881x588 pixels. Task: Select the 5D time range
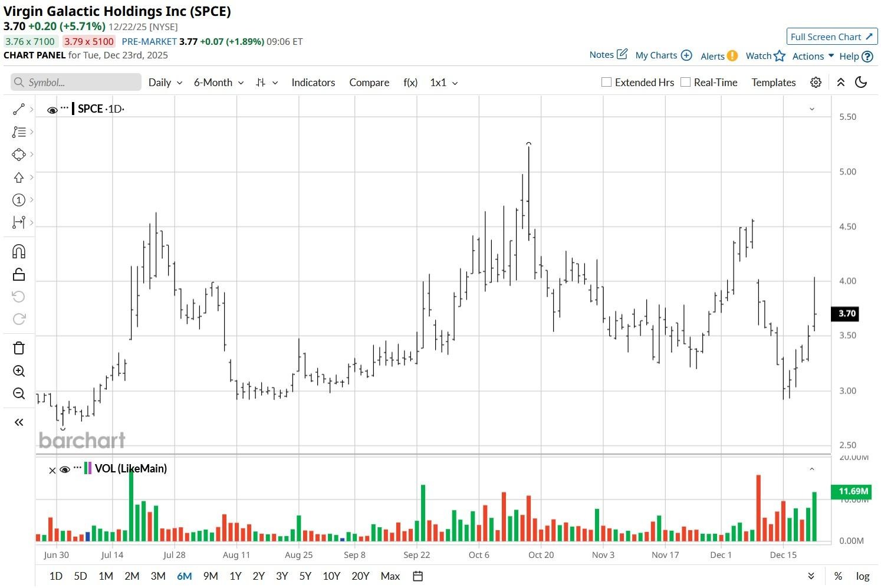pos(80,576)
